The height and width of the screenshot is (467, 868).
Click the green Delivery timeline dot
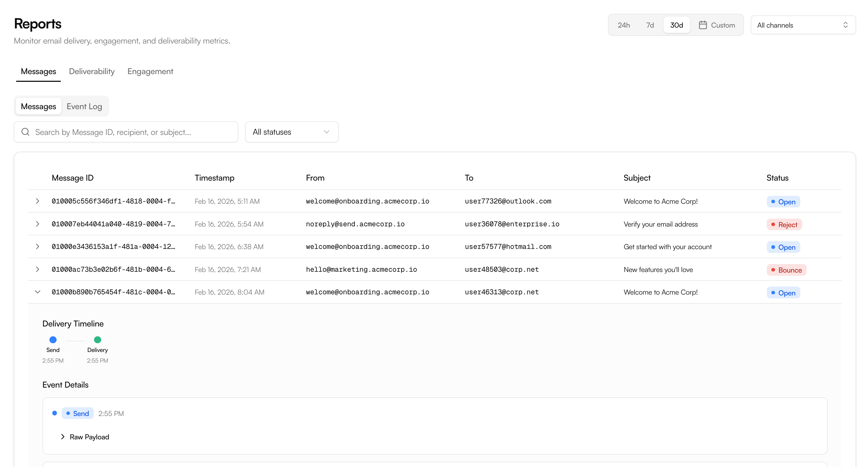point(97,340)
